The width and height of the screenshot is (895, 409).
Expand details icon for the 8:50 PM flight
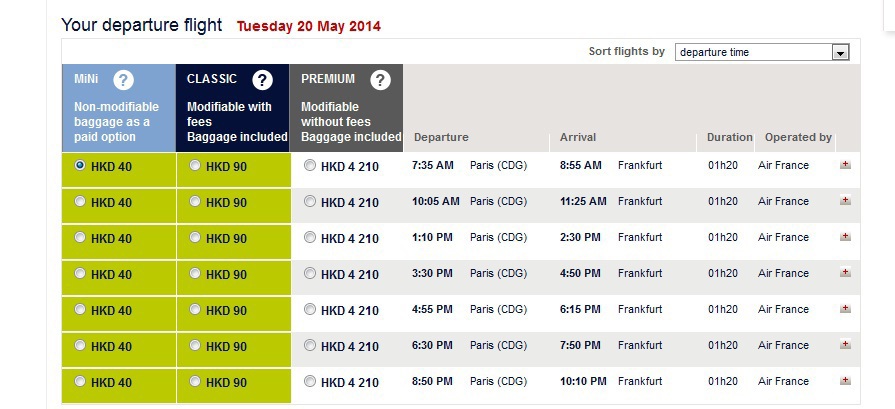click(x=845, y=380)
